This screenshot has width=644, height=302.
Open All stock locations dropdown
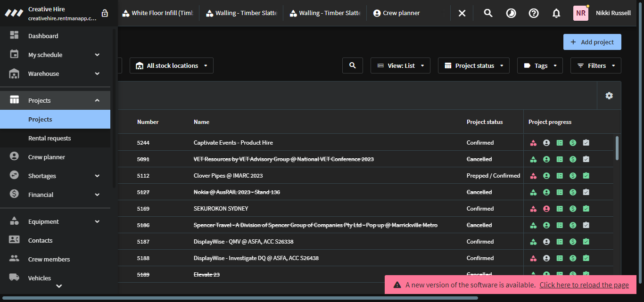(172, 65)
